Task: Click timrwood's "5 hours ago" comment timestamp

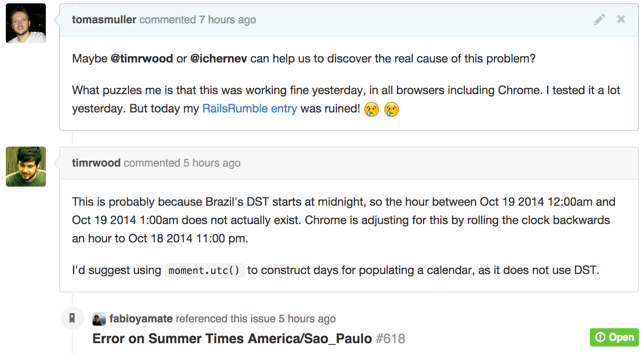Action: 212,163
